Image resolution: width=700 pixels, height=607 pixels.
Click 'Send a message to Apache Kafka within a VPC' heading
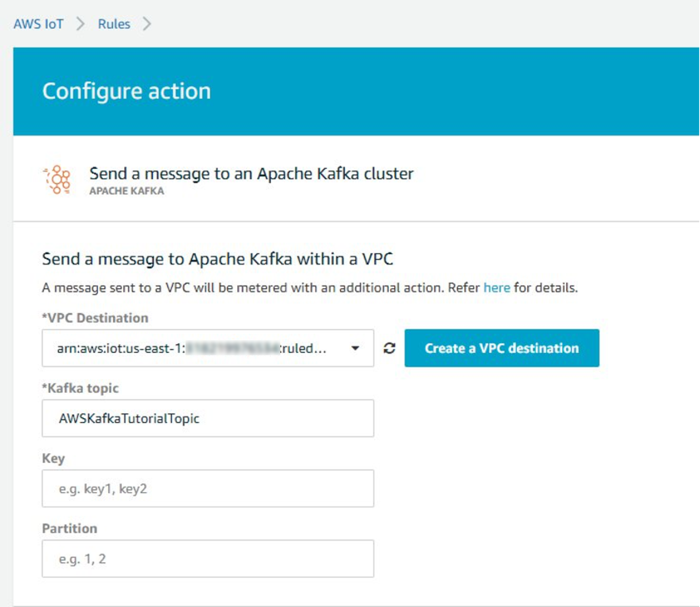[x=217, y=259]
